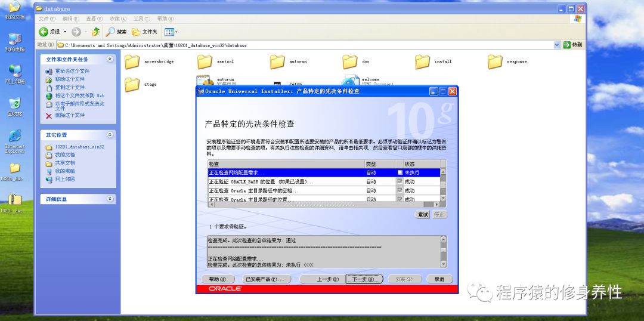Expand the 详细信息 panel

click(x=110, y=199)
